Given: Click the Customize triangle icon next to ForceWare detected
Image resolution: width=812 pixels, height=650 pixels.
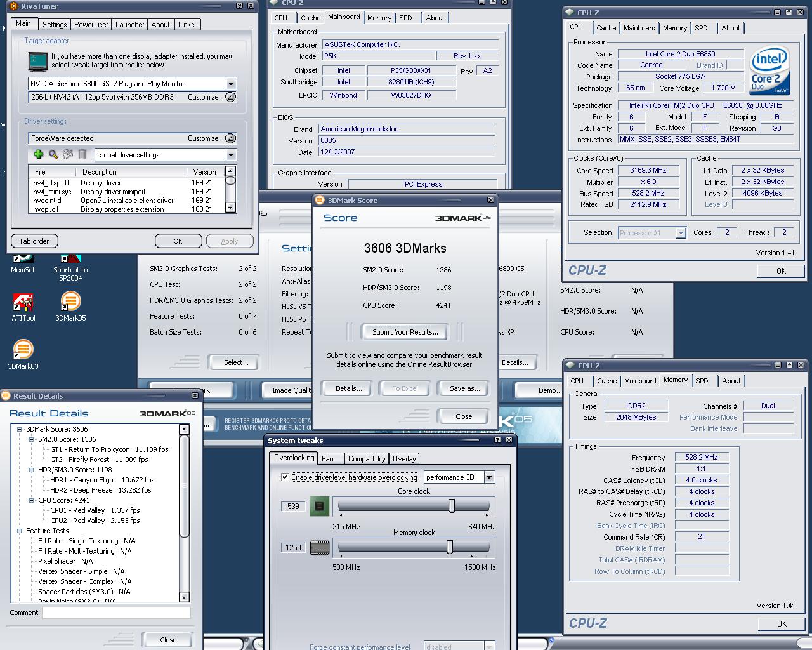Looking at the screenshot, I should click(231, 138).
